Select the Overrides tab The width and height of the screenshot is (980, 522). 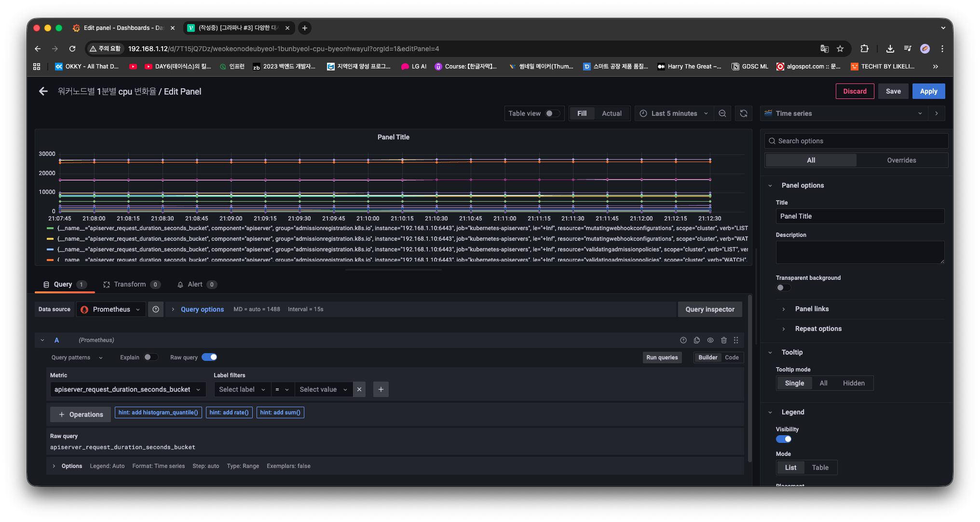(901, 160)
